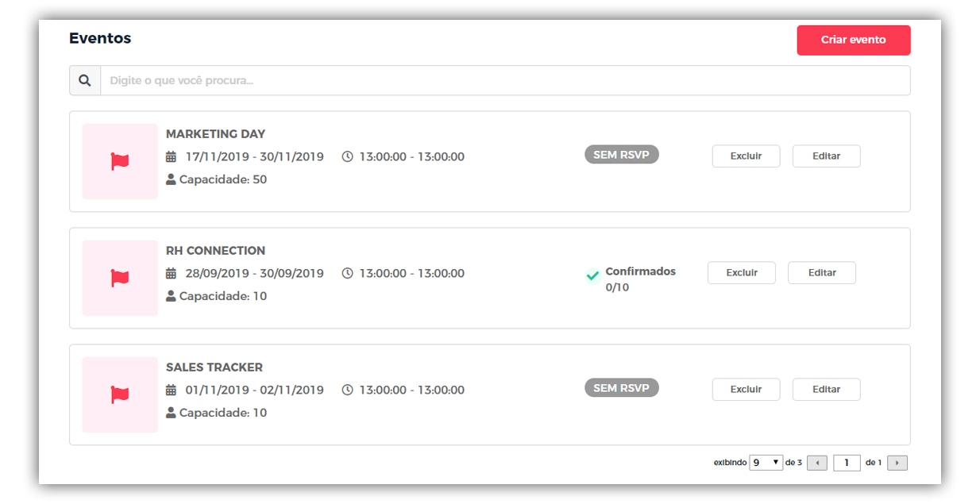Select the RH CONNECTION title
The image size is (980, 504).
click(x=215, y=251)
